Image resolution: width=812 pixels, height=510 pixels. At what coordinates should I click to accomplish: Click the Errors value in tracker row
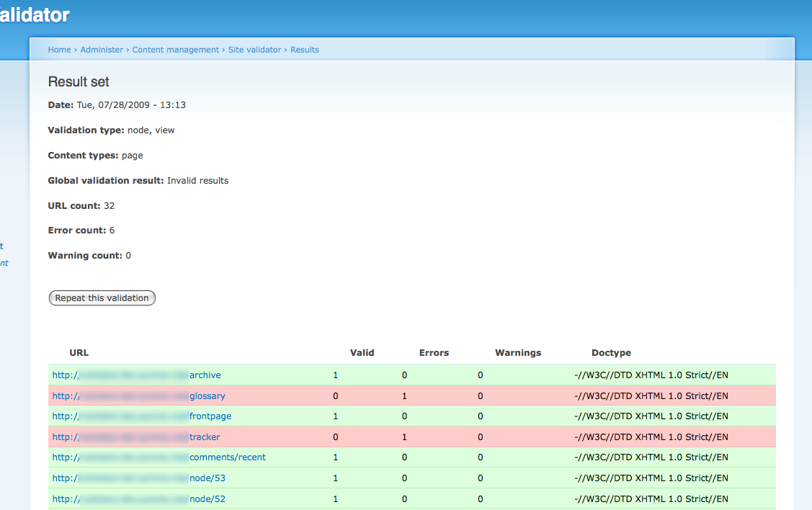pos(404,437)
